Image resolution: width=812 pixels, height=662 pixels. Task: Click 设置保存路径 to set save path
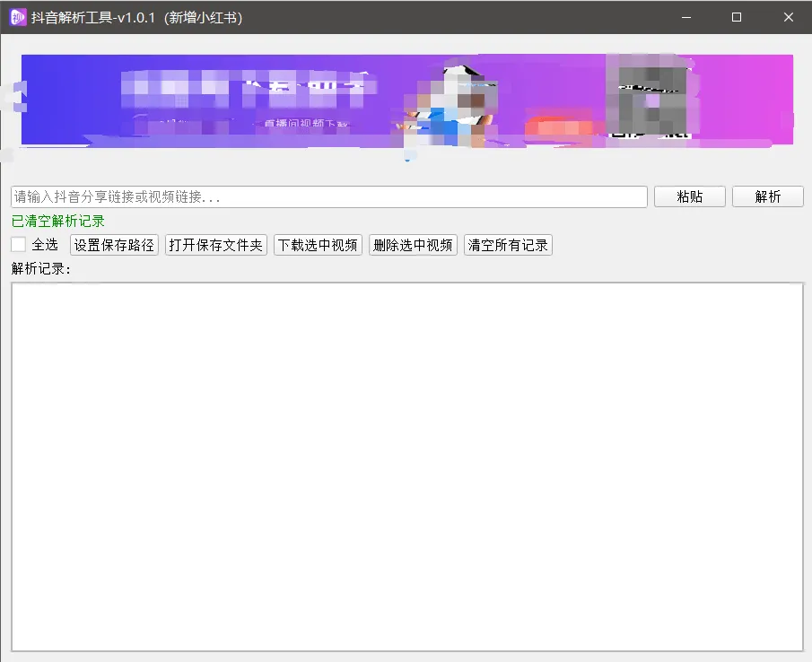point(113,243)
